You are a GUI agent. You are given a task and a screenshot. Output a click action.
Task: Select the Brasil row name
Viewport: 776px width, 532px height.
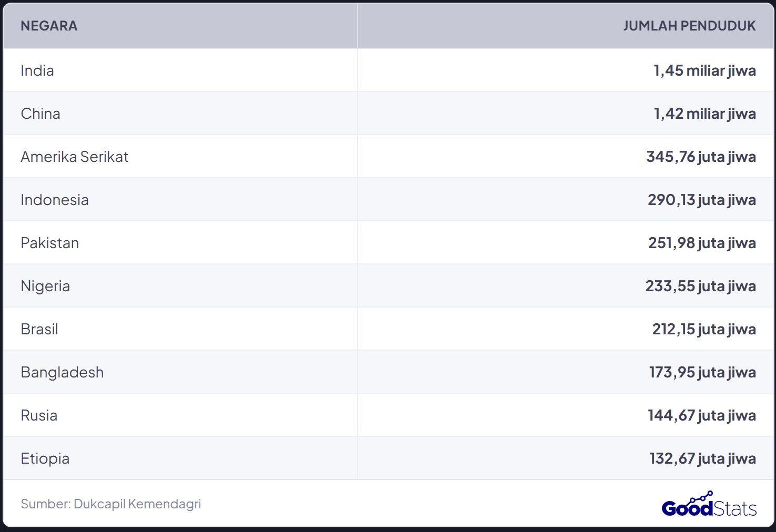pyautogui.click(x=39, y=329)
